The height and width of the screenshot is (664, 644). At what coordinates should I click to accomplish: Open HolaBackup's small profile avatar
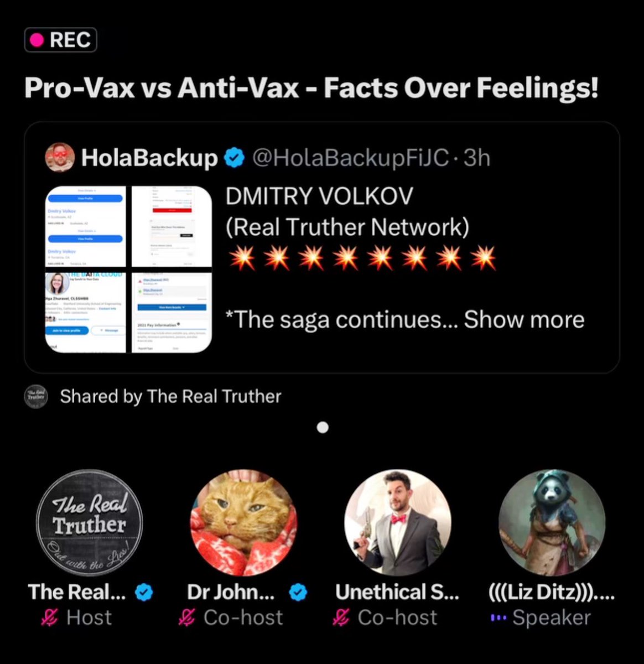pos(60,158)
